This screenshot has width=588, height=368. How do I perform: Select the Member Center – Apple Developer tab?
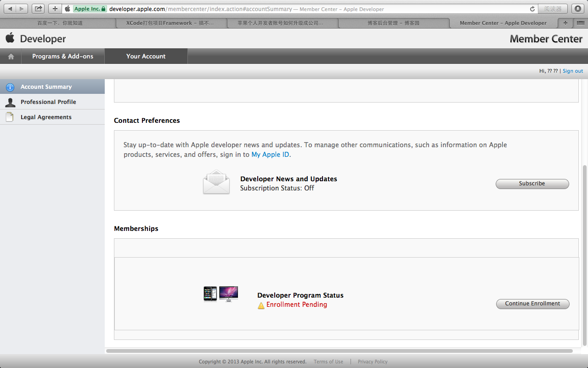tap(503, 23)
